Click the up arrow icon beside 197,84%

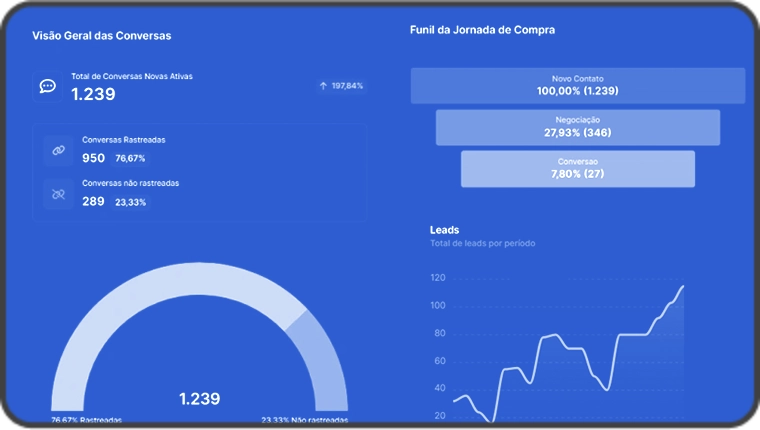[323, 86]
